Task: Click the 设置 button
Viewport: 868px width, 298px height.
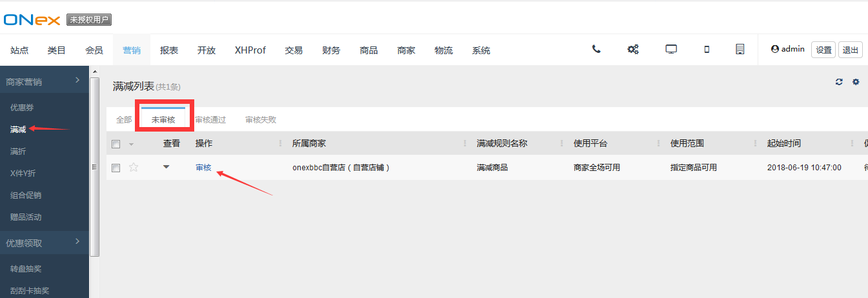Action: pos(823,50)
